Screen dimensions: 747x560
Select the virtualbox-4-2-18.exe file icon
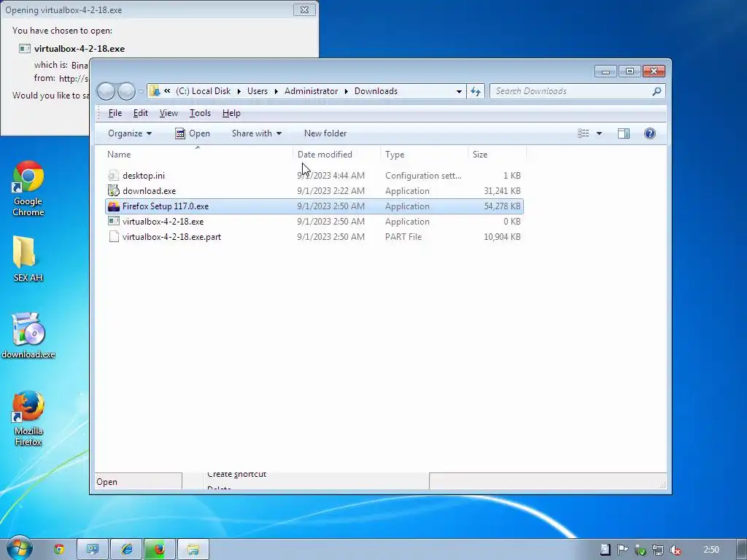coord(113,222)
